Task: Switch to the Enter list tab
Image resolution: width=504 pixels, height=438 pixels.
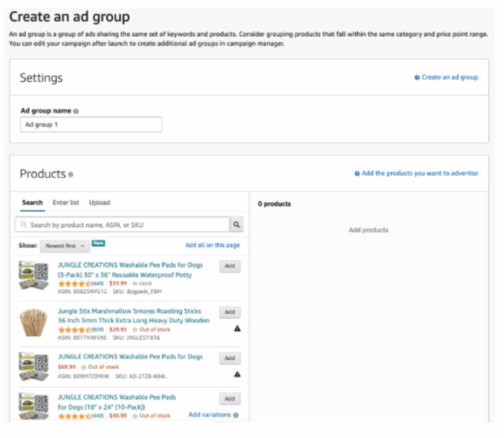Action: point(66,202)
